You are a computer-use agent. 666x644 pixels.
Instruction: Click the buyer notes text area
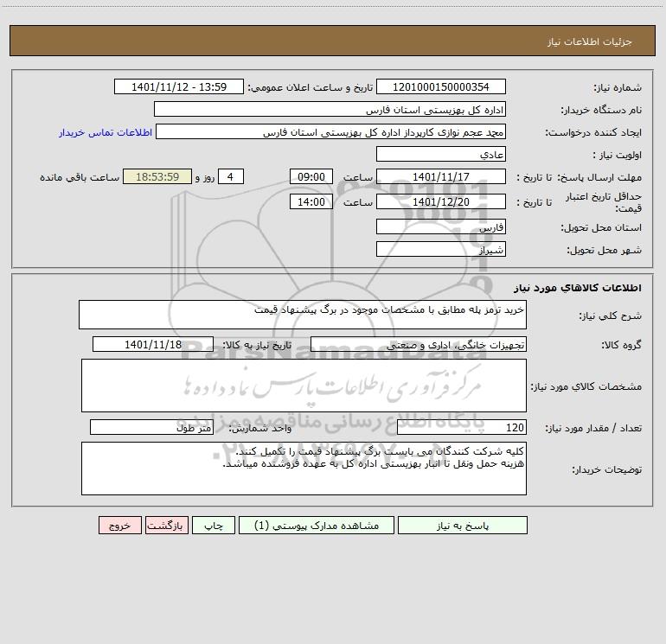pyautogui.click(x=304, y=469)
